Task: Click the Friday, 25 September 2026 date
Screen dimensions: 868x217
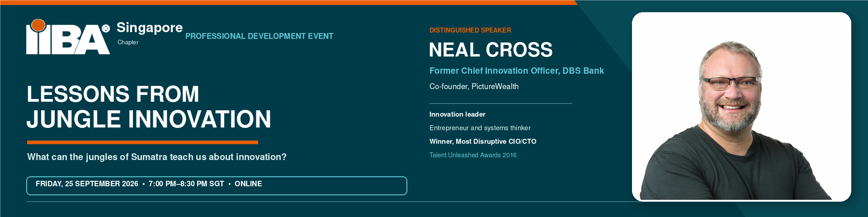Action: [x=87, y=184]
